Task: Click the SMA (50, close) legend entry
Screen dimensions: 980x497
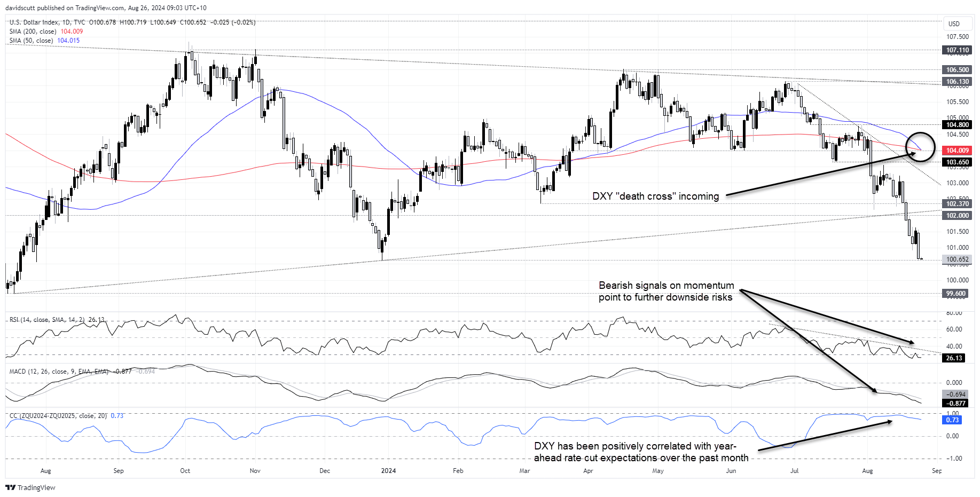Action: click(31, 41)
